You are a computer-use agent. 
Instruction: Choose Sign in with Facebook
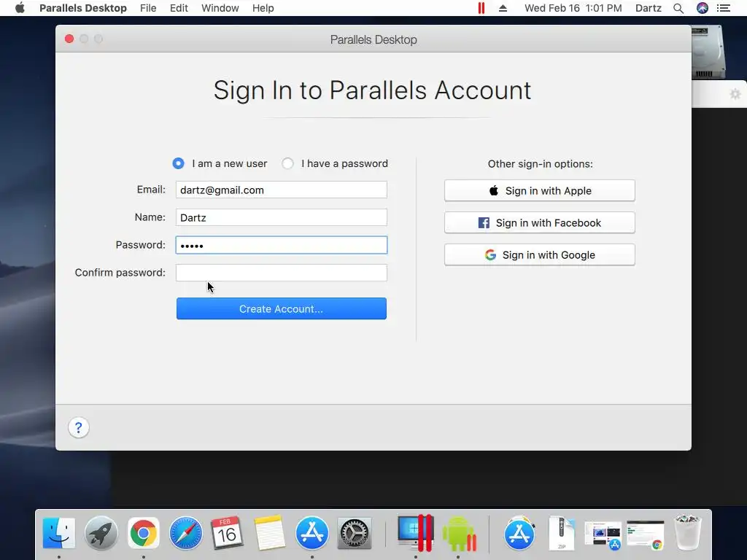539,223
